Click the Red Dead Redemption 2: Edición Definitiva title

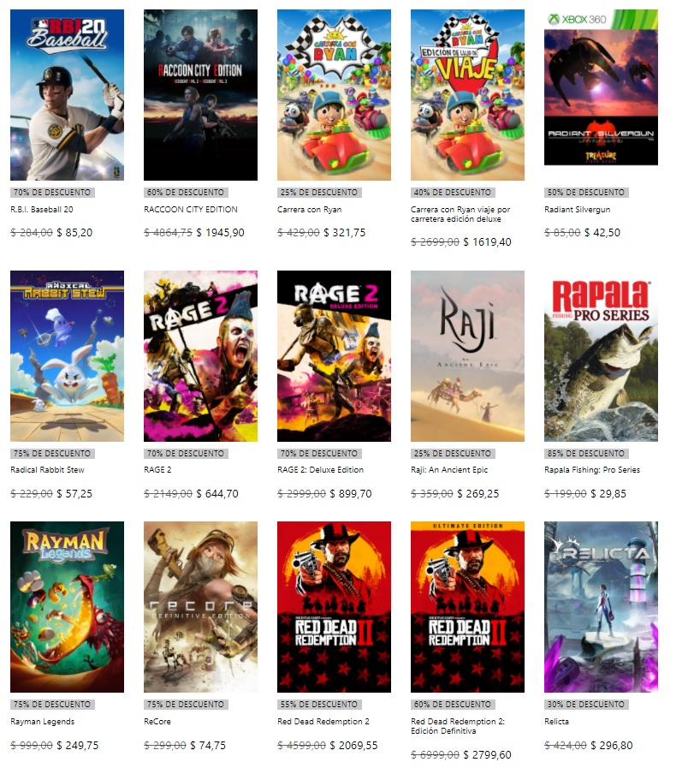(x=458, y=726)
